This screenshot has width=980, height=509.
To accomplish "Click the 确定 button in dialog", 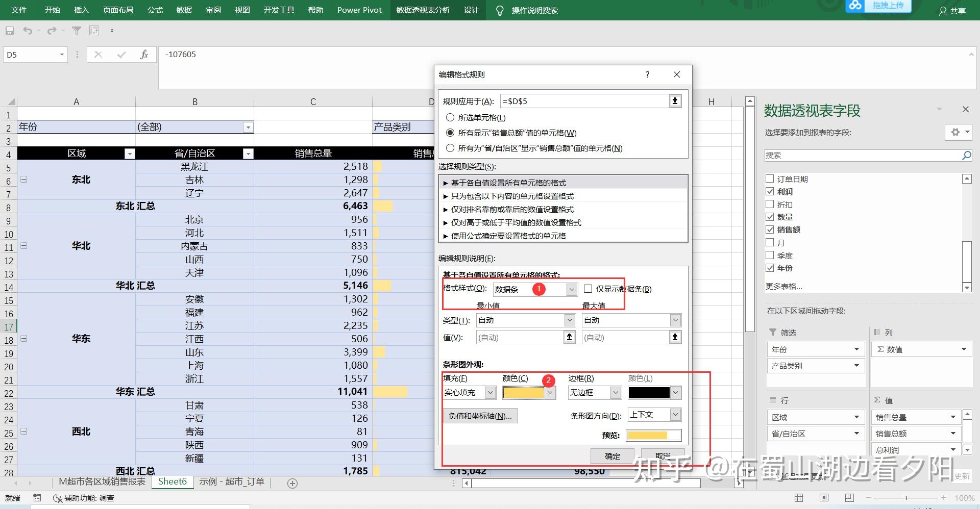I will click(612, 456).
